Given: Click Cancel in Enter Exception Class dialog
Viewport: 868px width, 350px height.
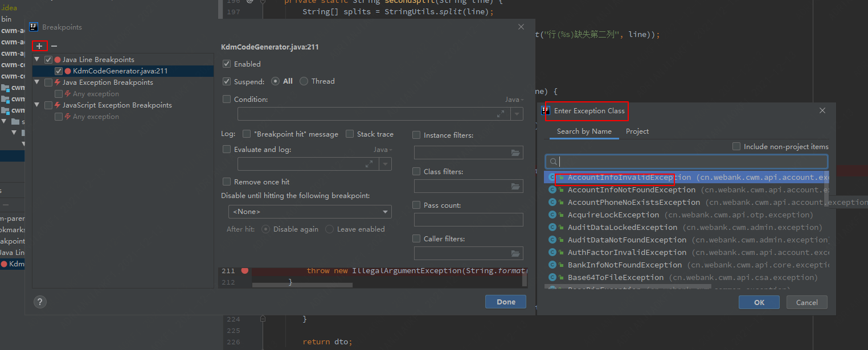Looking at the screenshot, I should click(806, 303).
